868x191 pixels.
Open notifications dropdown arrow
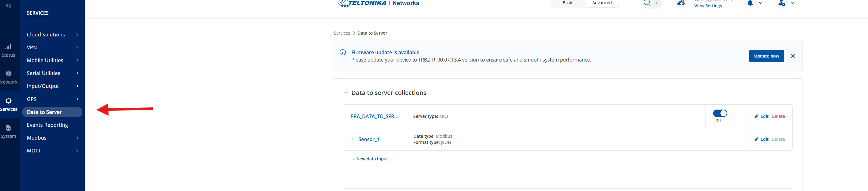[761, 3]
